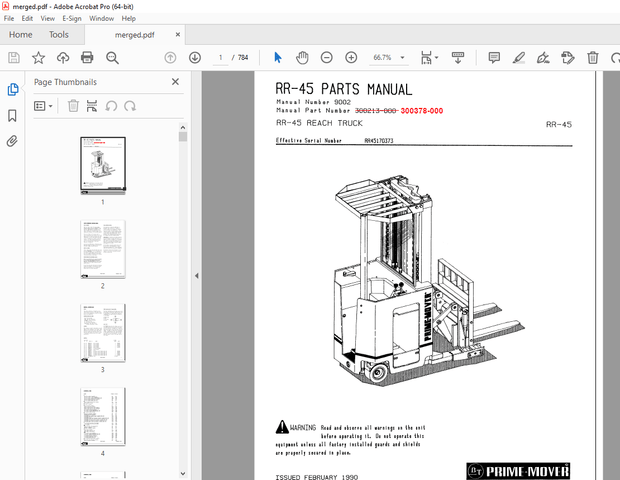Click the current page number field
This screenshot has width=620, height=480.
pyautogui.click(x=220, y=58)
